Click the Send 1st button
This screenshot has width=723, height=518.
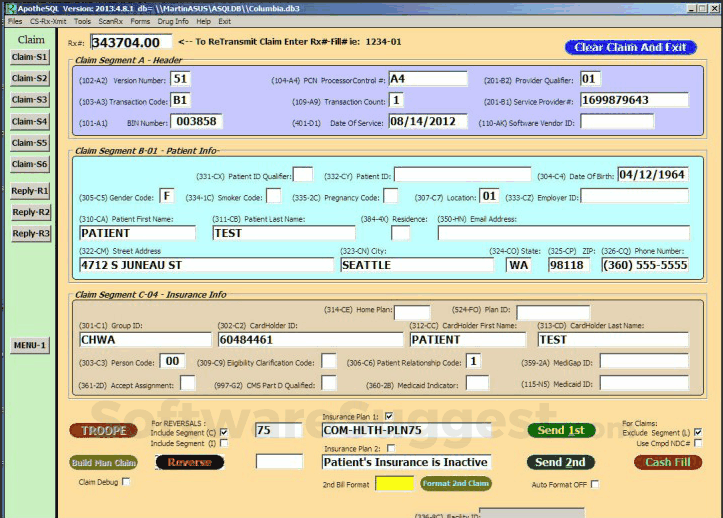click(561, 430)
